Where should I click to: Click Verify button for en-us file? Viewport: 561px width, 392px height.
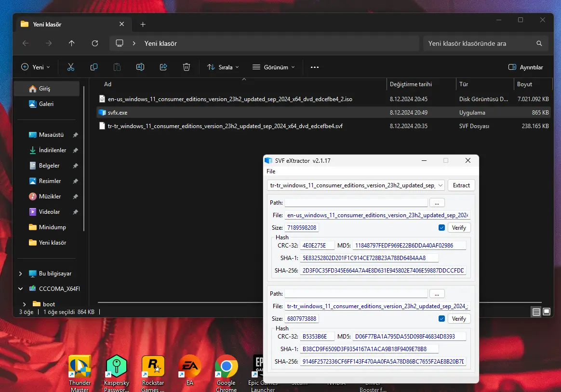459,228
